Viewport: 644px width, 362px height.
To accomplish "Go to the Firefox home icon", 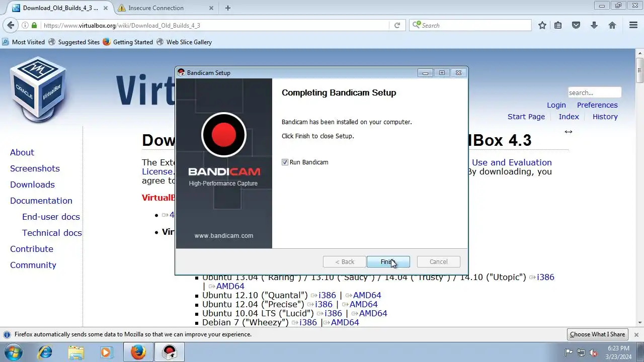I will tap(612, 25).
